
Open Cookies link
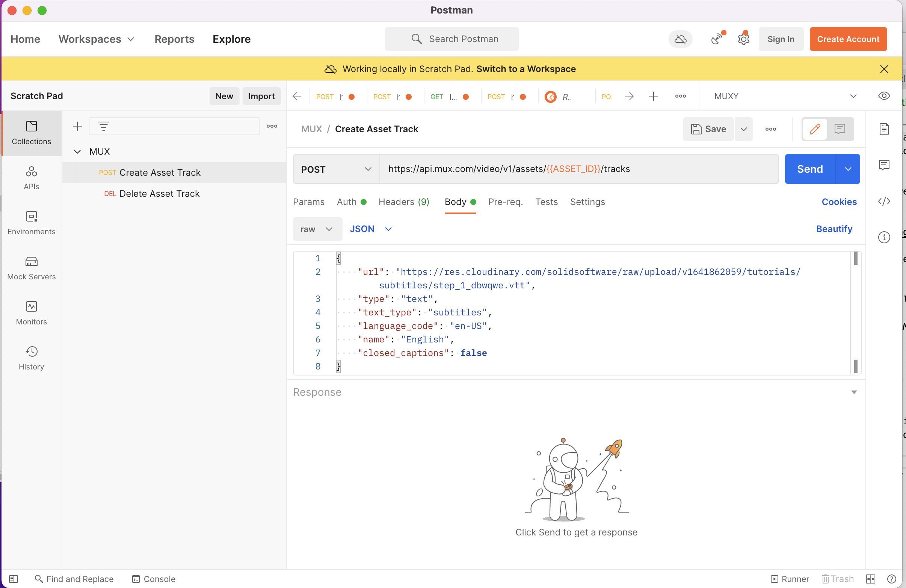click(x=839, y=202)
